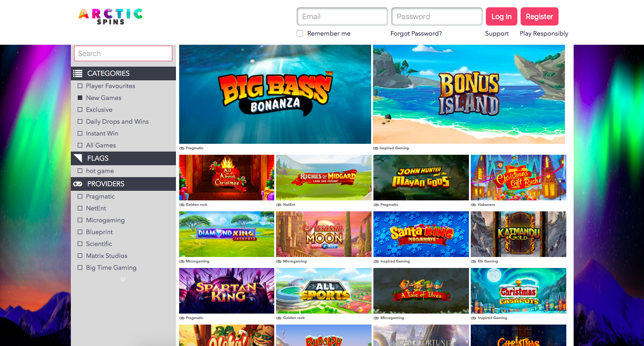Viewport: 644px width, 346px height.
Task: Launch All About Christmas game
Action: [x=227, y=178]
